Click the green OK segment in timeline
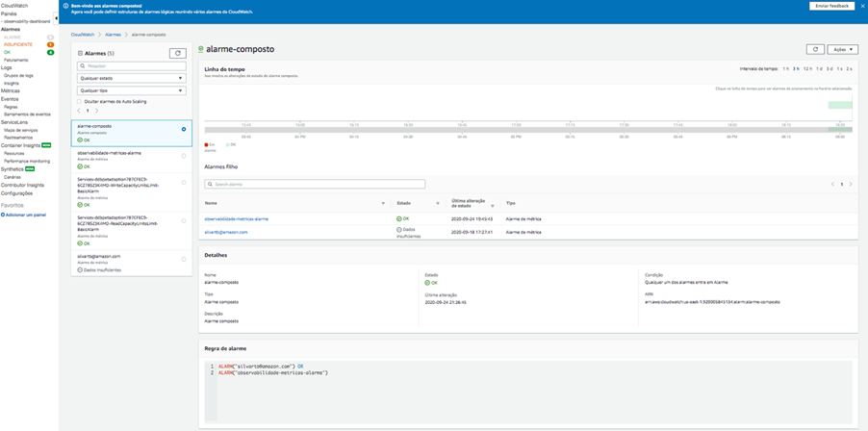This screenshot has height=431, width=868. [840, 105]
